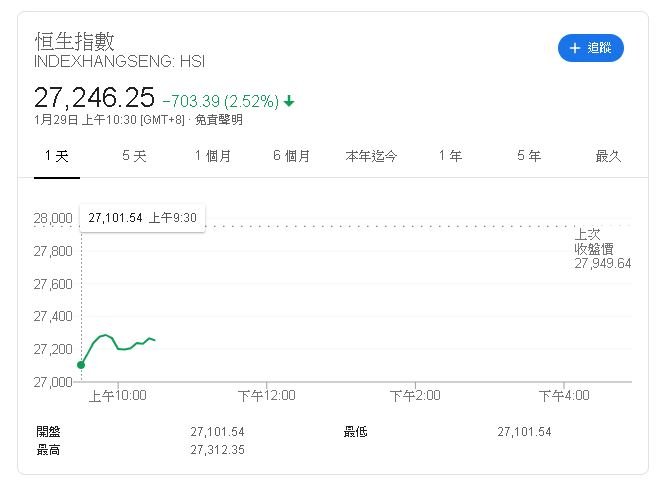The image size is (671, 494).
Task: Show the 6 個月 chart range
Action: click(x=291, y=156)
